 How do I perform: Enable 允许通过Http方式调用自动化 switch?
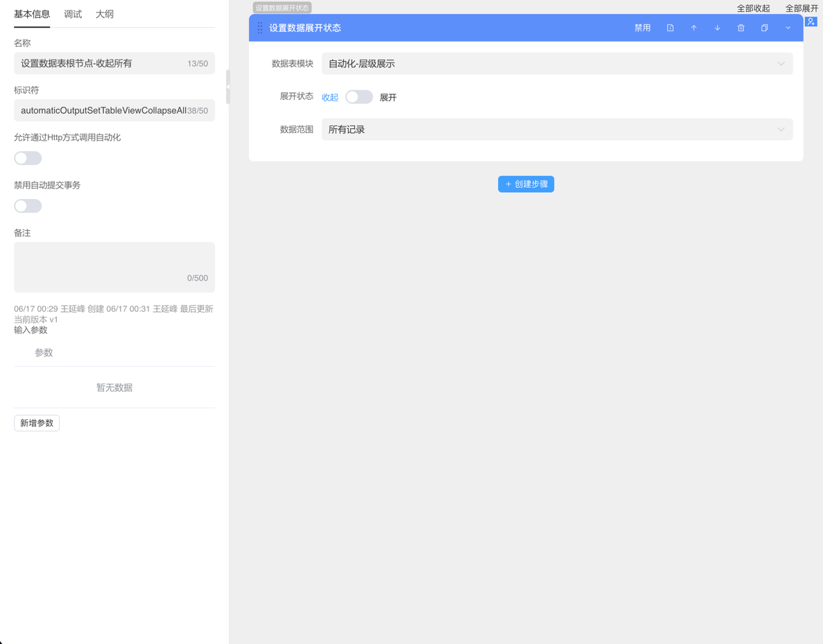pyautogui.click(x=28, y=158)
